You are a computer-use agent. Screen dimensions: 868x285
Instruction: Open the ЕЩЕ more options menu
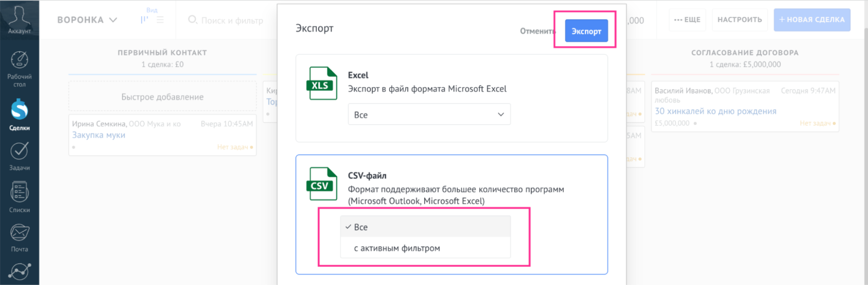click(x=687, y=20)
